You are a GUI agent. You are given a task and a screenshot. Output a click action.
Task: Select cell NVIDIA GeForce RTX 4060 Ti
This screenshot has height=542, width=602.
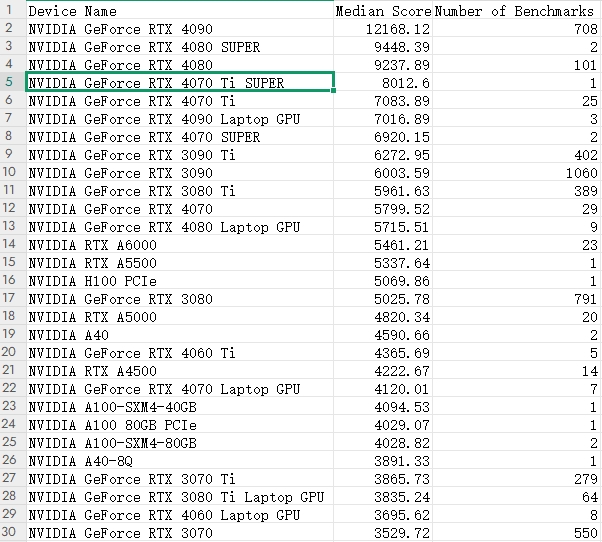[180, 352]
